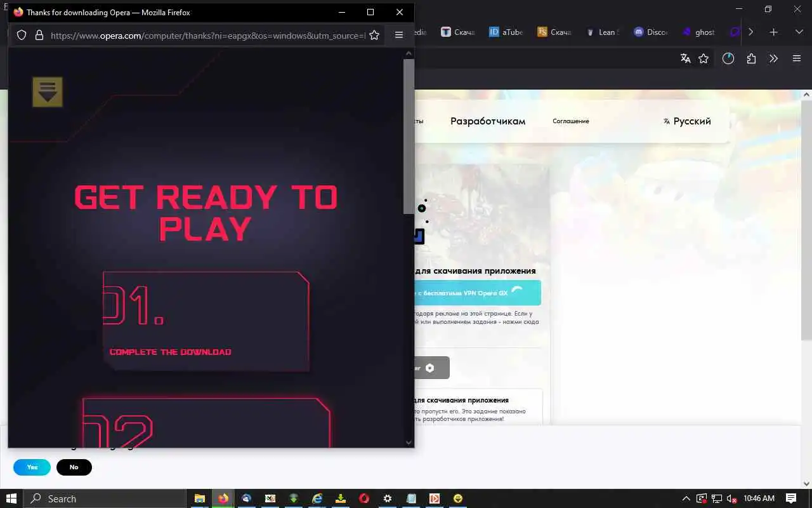This screenshot has width=812, height=508.
Task: Switch to the Discord tab
Action: click(650, 32)
